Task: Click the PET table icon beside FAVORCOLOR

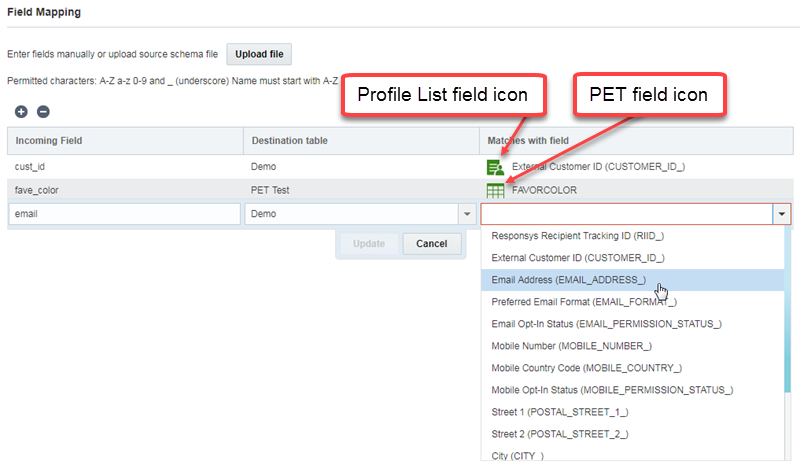Action: tap(494, 190)
